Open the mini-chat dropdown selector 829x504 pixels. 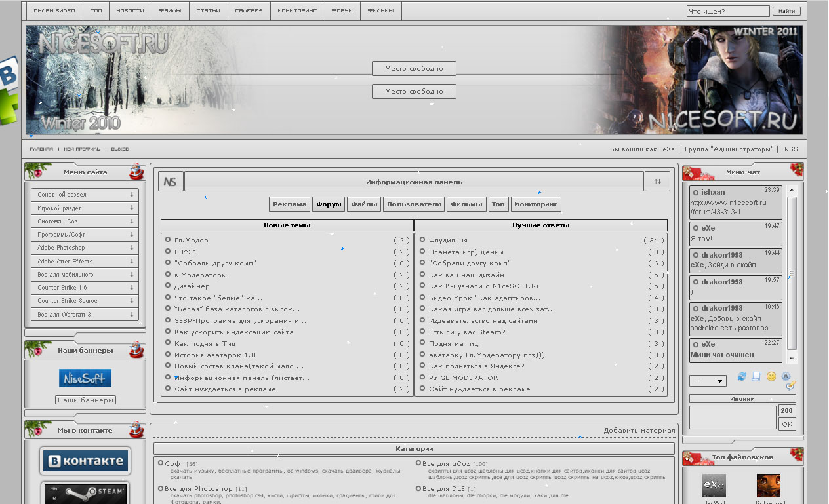tap(708, 381)
